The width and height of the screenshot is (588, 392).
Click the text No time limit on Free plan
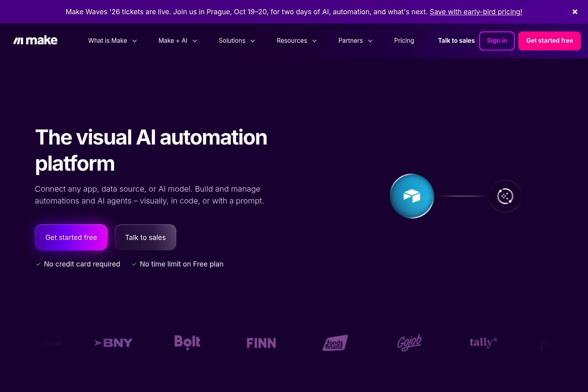182,264
